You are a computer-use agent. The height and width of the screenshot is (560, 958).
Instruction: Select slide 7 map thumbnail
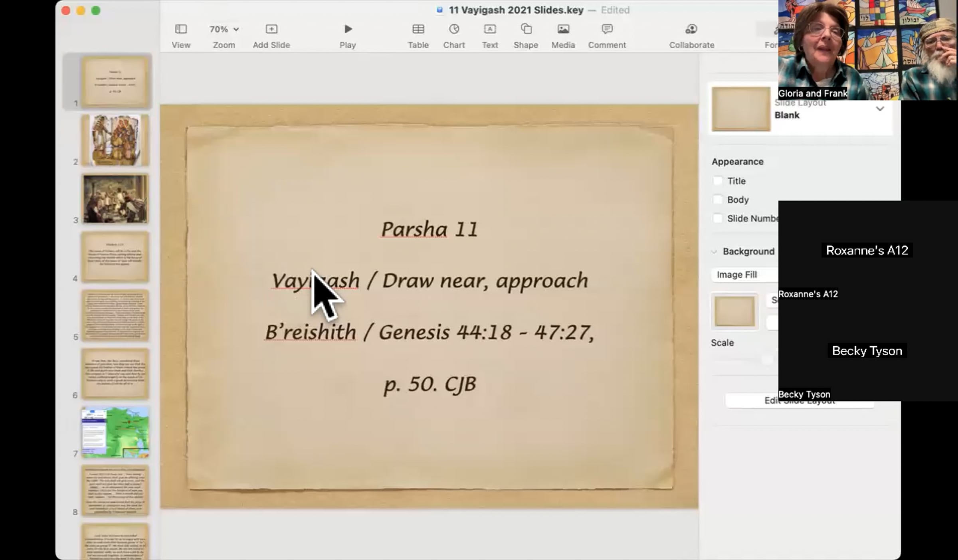click(x=115, y=432)
